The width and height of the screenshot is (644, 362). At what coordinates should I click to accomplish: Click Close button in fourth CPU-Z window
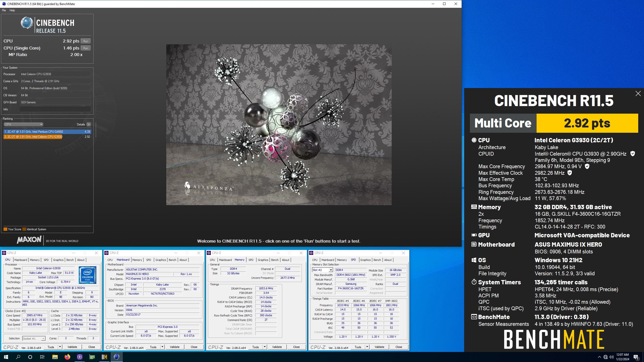(x=399, y=347)
